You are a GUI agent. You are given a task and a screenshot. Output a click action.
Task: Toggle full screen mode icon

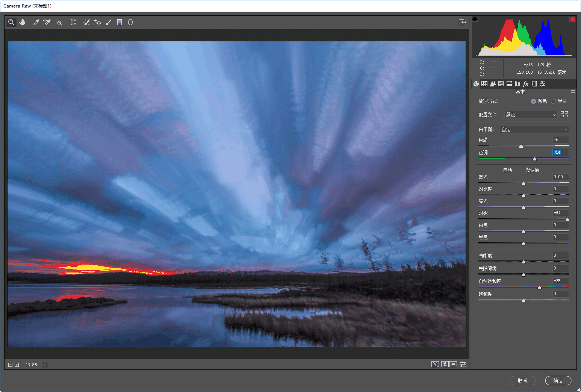[x=462, y=22]
